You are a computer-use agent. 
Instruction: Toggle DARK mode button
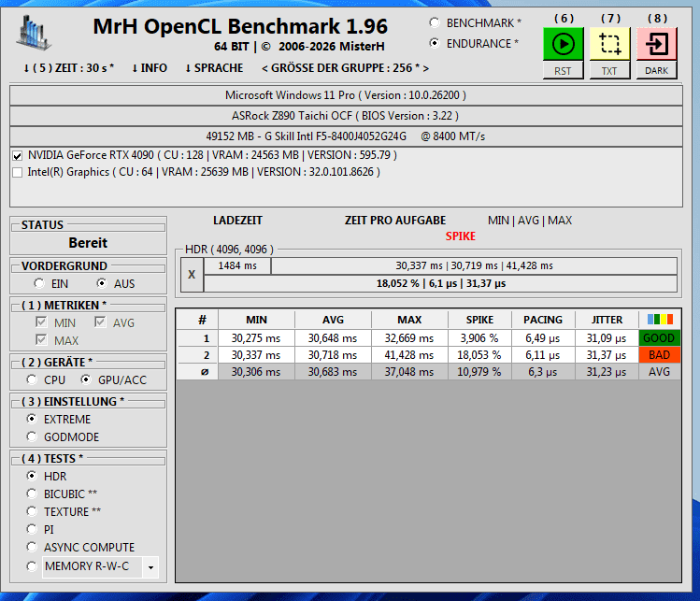657,70
